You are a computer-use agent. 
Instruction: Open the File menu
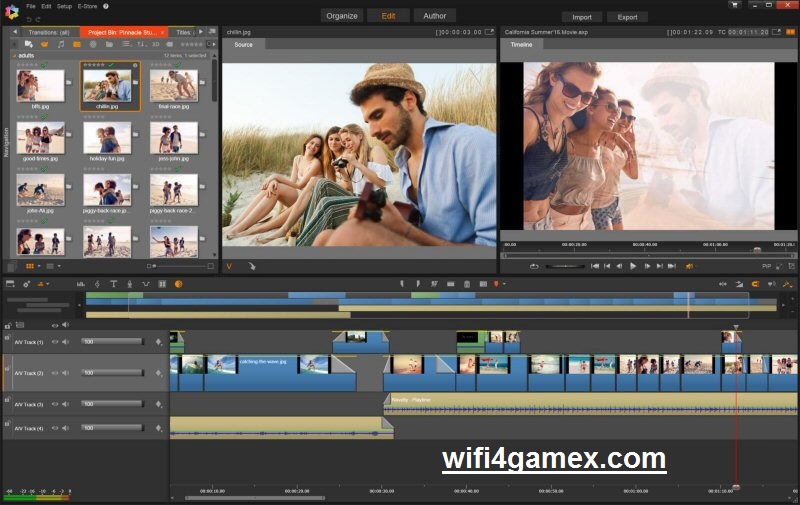31,6
